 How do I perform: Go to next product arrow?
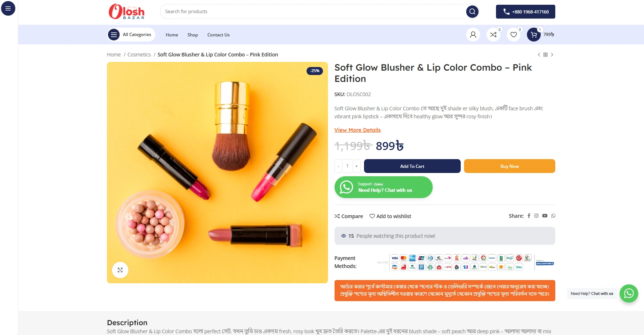click(552, 55)
